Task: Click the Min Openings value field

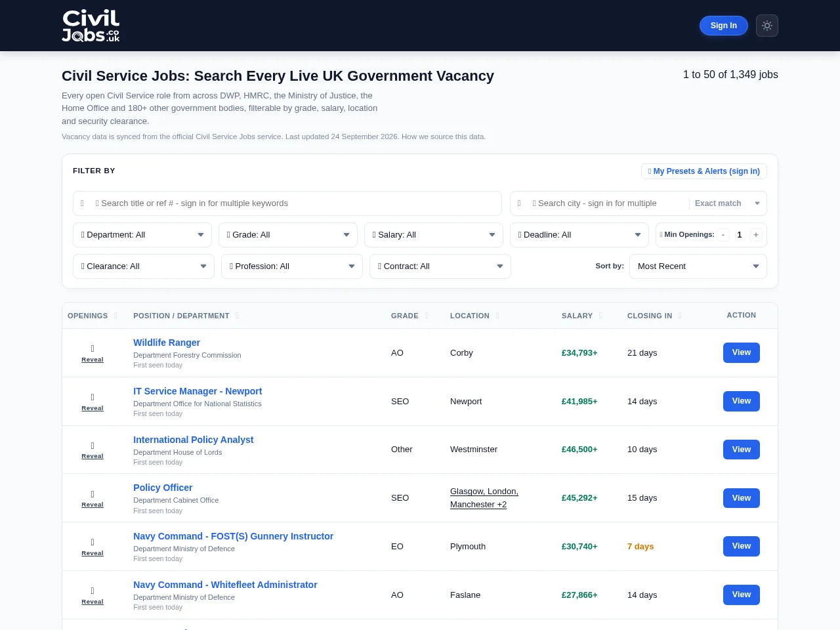Action: pos(740,235)
